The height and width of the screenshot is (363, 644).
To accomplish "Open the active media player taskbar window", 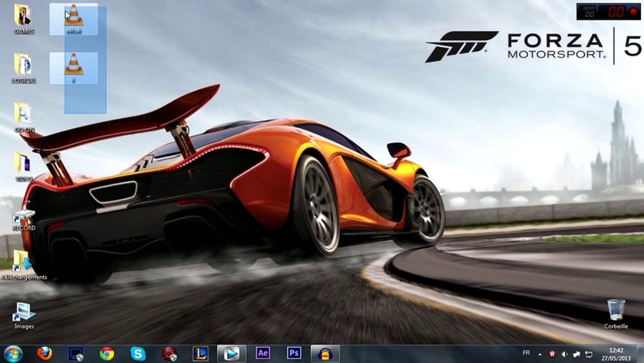I will click(x=232, y=353).
